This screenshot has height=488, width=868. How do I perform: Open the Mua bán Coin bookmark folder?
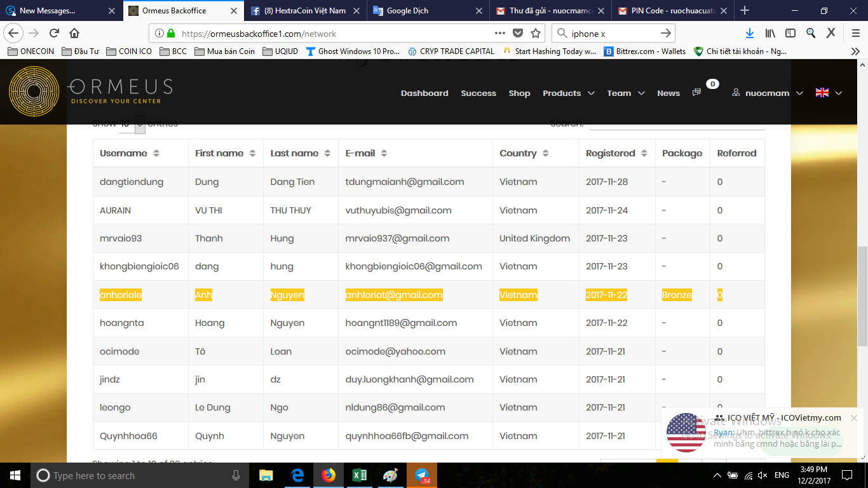click(x=225, y=51)
